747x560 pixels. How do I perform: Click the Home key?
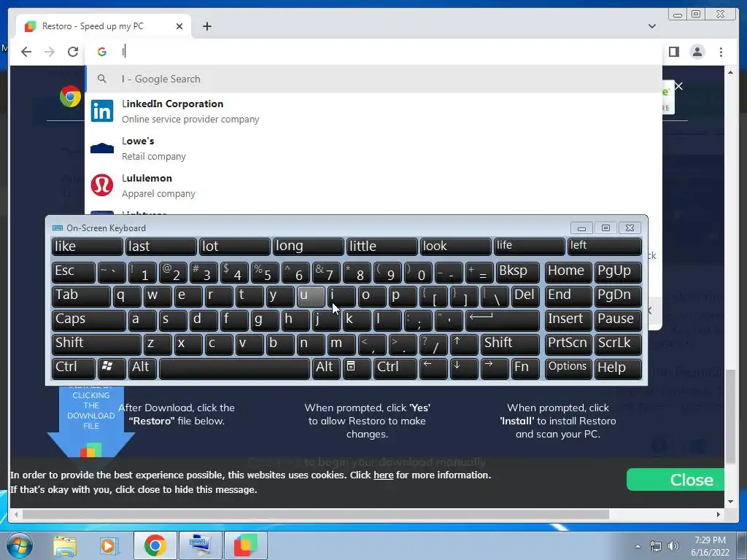(568, 273)
